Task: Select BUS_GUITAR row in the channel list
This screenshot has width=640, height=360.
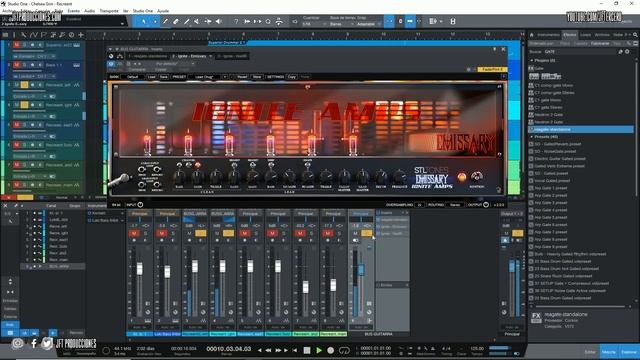Action: [53, 267]
